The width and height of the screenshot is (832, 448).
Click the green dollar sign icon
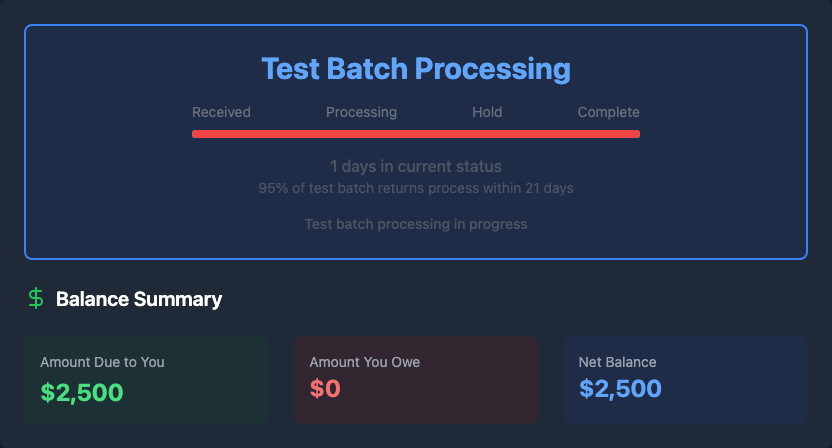click(36, 298)
